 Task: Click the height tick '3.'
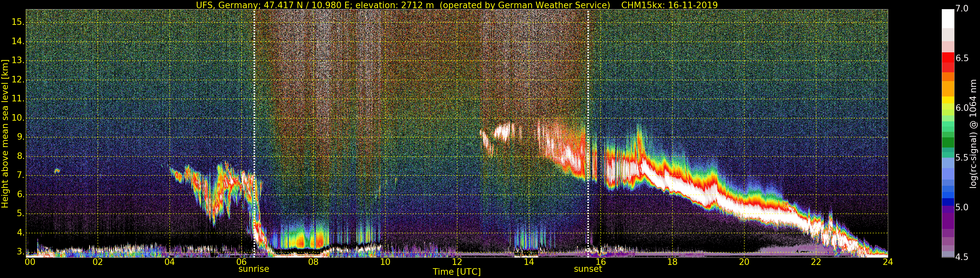click(21, 252)
